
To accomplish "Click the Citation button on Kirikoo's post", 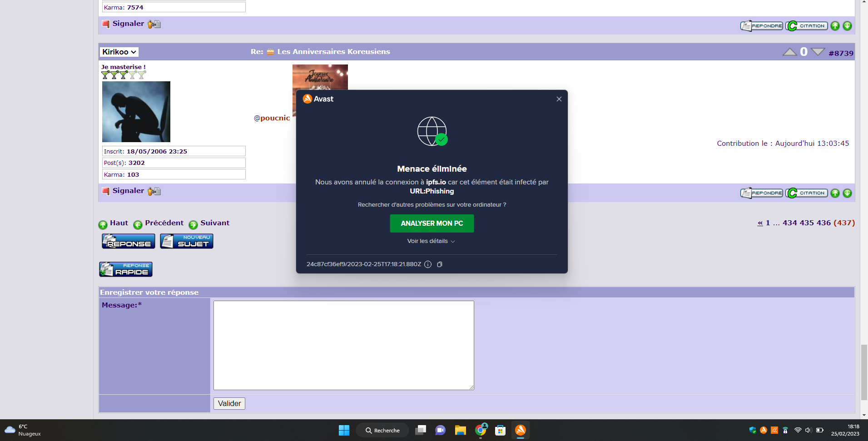I will (807, 193).
